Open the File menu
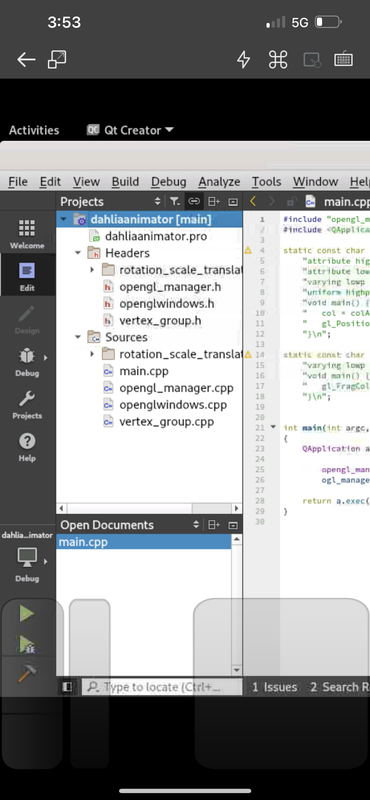This screenshot has height=800, width=370. (x=18, y=182)
